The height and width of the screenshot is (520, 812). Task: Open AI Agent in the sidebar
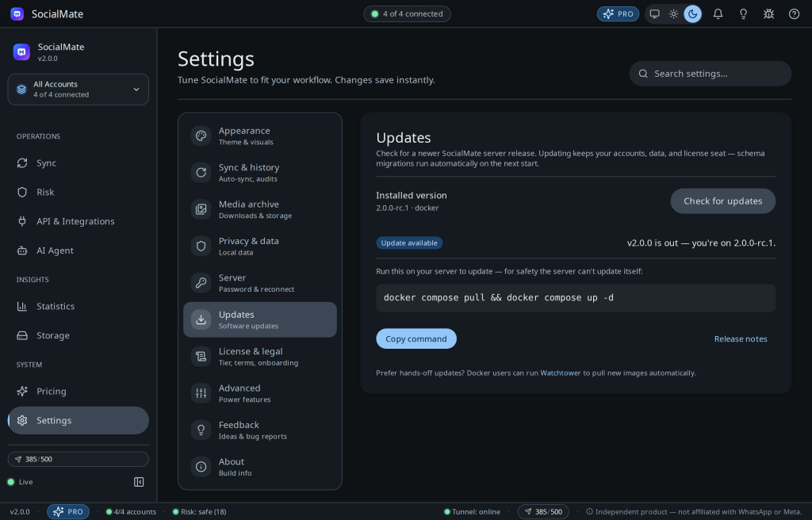(x=79, y=250)
